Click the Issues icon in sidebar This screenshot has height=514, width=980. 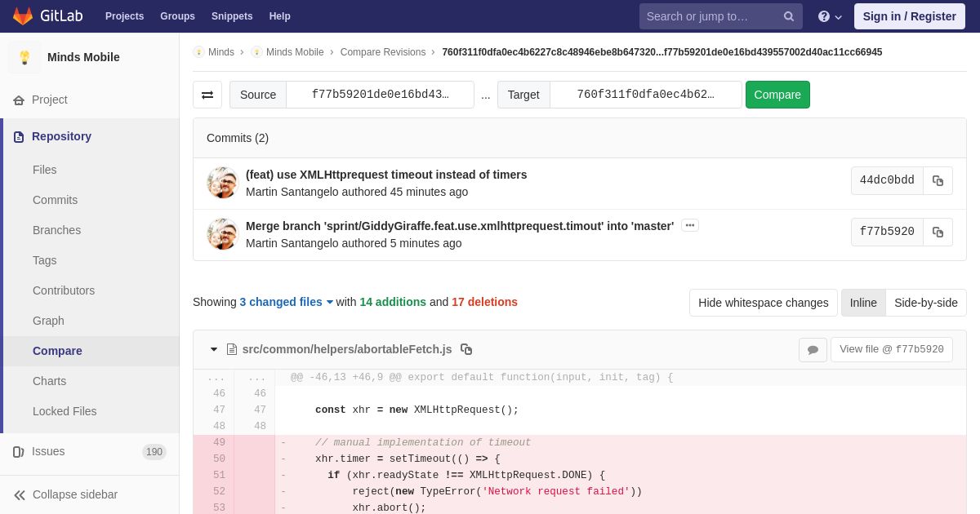19,452
